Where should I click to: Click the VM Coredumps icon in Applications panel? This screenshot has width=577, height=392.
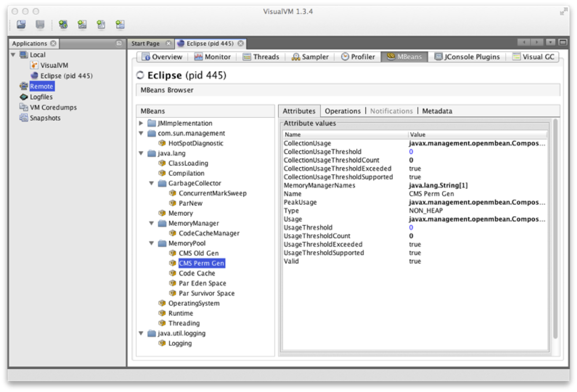click(x=24, y=107)
